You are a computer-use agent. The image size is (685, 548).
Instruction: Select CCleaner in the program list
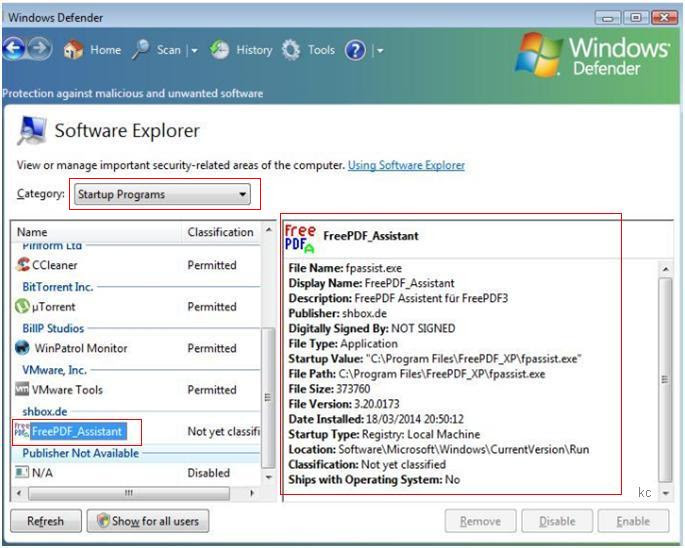click(x=55, y=265)
